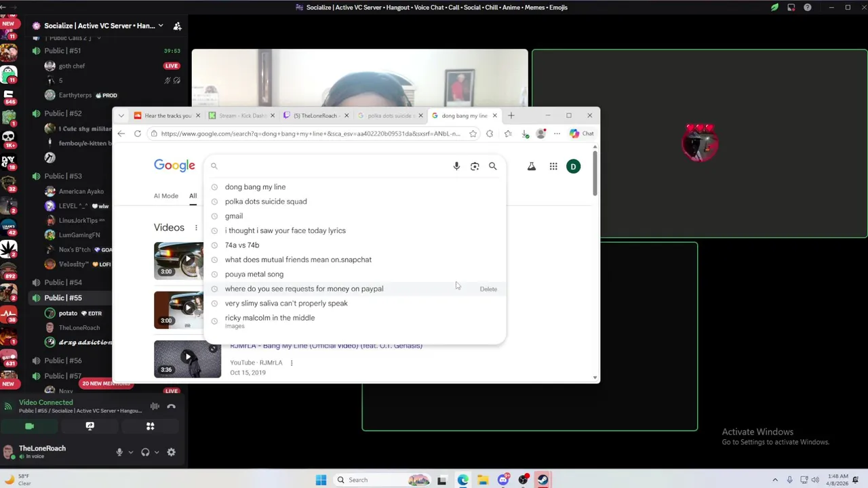
Task: Open Google Search Labs flask icon
Action: 532,166
